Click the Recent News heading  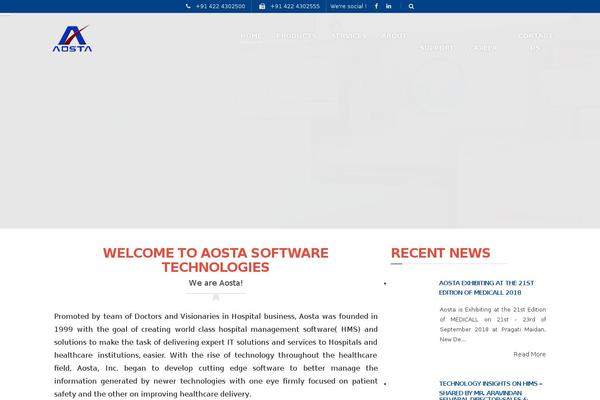point(440,253)
